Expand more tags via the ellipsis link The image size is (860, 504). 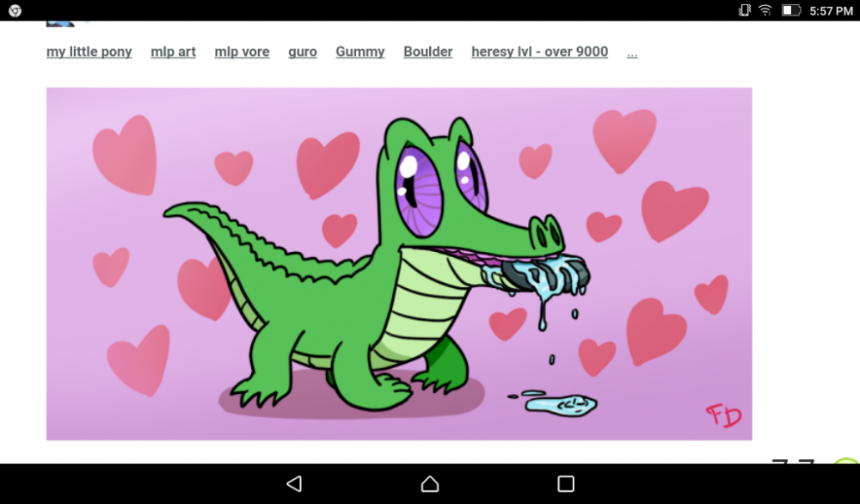pos(632,52)
